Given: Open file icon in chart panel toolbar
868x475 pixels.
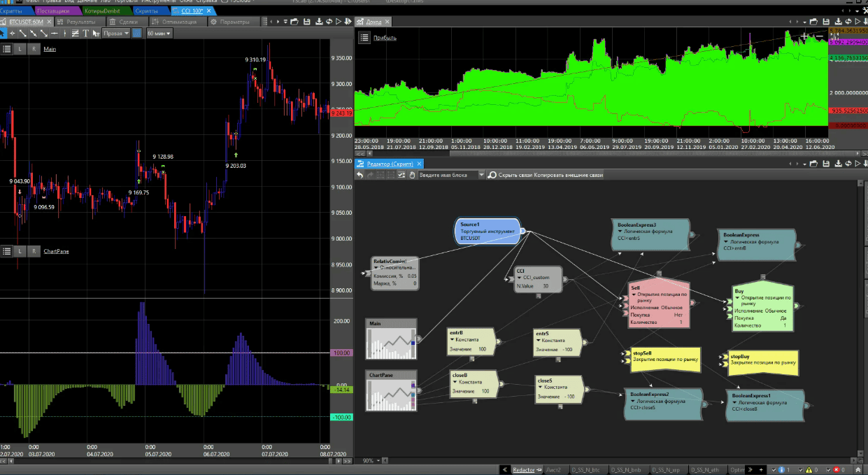Looking at the screenshot, I should point(294,22).
